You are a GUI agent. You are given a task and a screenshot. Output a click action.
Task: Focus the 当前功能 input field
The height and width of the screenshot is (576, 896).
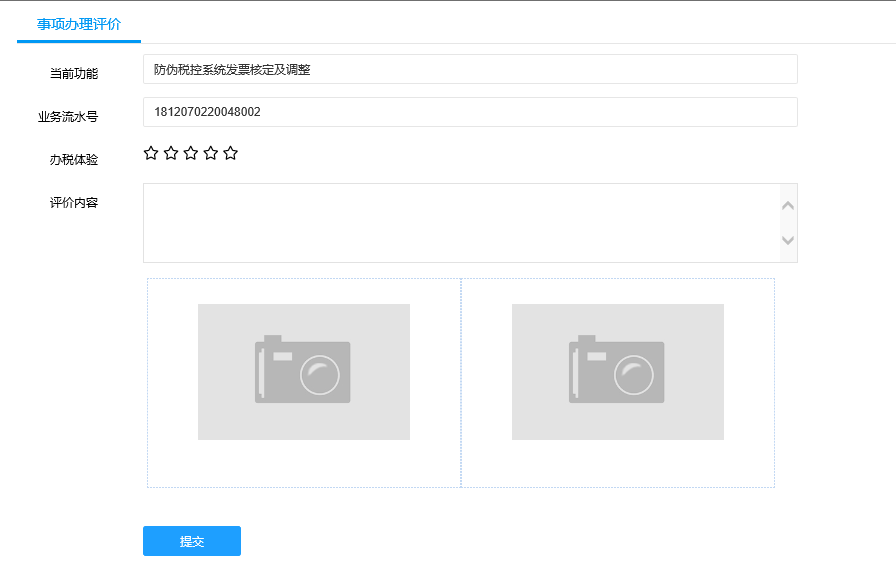[470, 69]
